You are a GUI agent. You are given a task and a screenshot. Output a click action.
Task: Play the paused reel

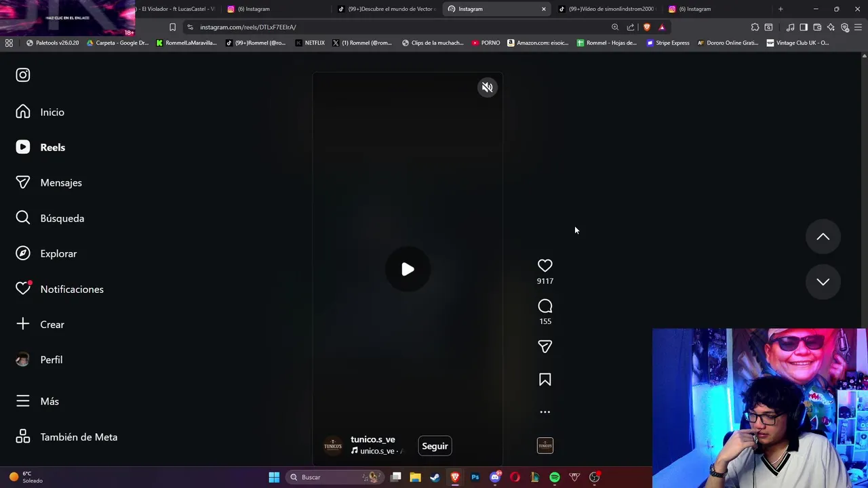coord(408,269)
